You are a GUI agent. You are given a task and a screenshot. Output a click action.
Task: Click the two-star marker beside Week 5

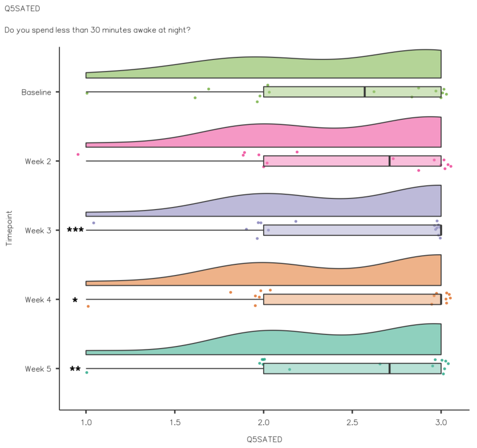(x=75, y=369)
